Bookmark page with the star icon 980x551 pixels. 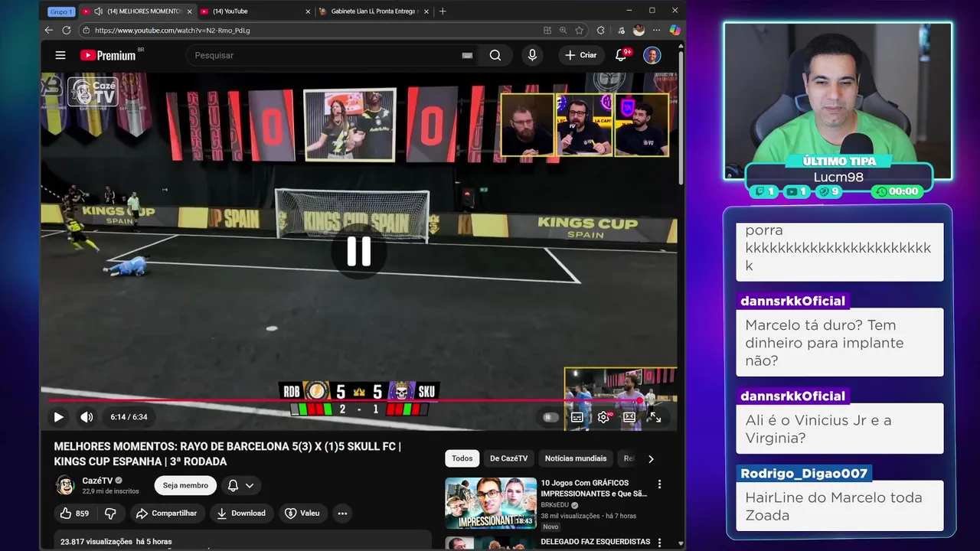[x=580, y=30]
